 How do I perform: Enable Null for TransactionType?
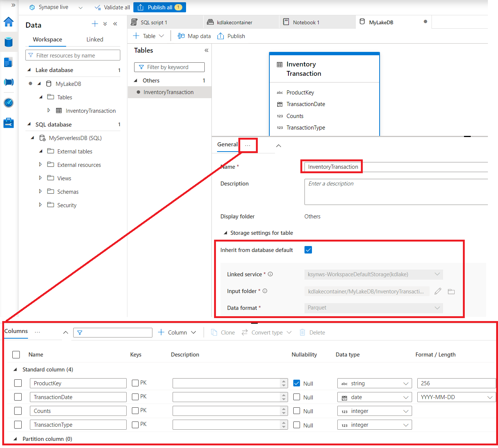[297, 424]
